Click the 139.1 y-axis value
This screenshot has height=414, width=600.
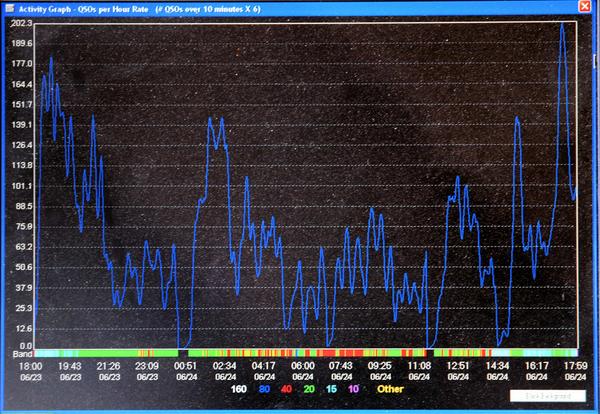click(21, 125)
